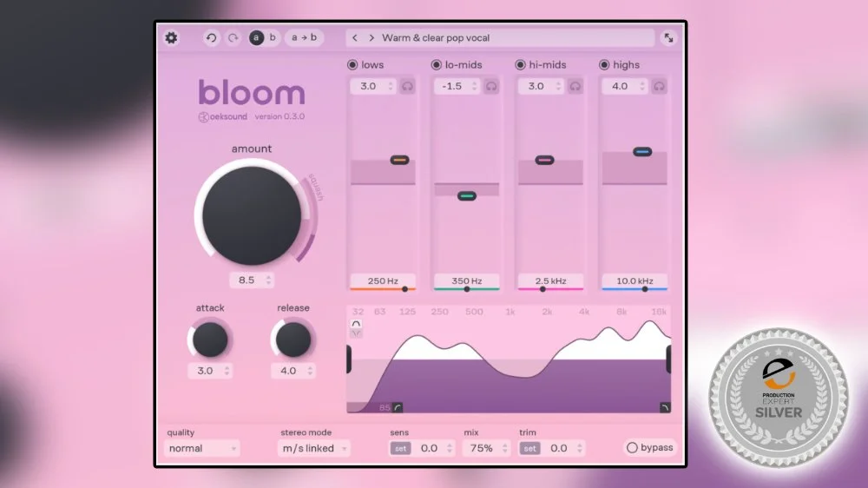Switch to state b
Viewport: 868px width, 488px height.
(273, 37)
